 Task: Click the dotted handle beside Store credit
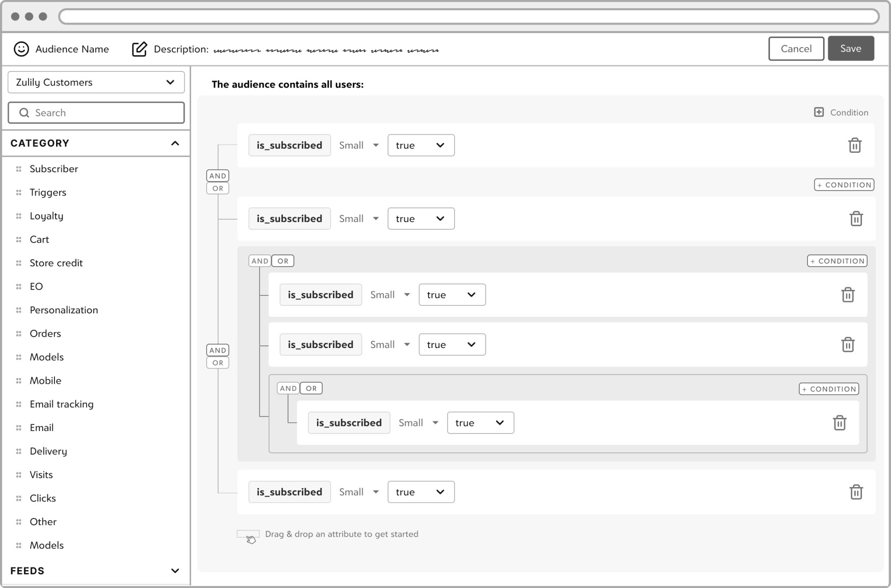(x=19, y=263)
